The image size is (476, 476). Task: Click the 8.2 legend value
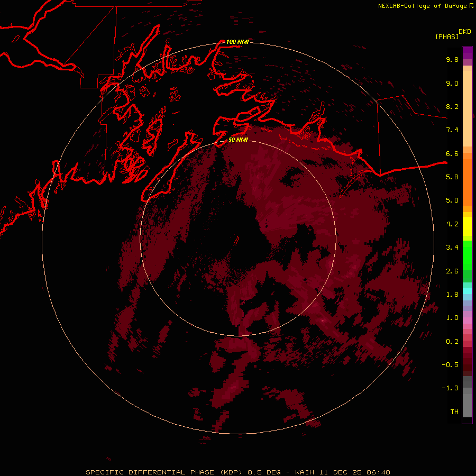[452, 106]
